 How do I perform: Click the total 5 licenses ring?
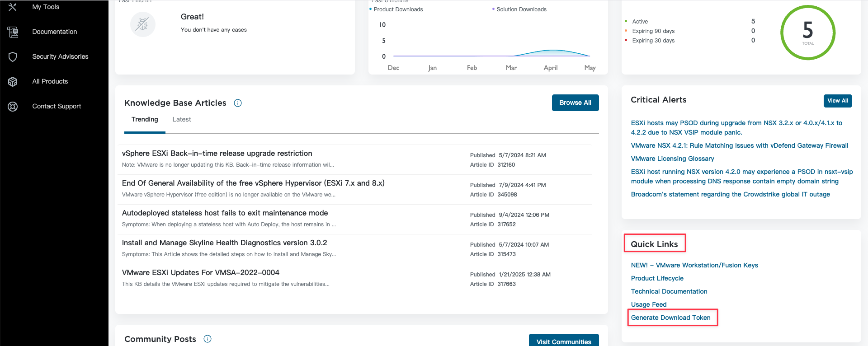808,33
